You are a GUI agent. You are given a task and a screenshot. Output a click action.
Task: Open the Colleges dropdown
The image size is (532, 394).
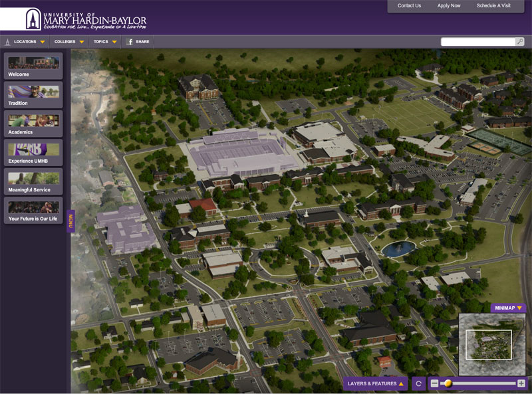click(x=68, y=42)
